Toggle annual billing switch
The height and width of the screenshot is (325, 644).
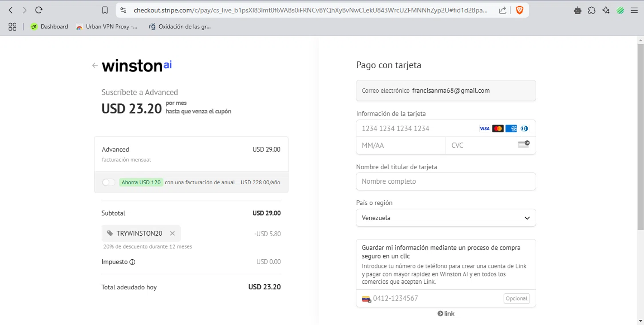(x=109, y=182)
